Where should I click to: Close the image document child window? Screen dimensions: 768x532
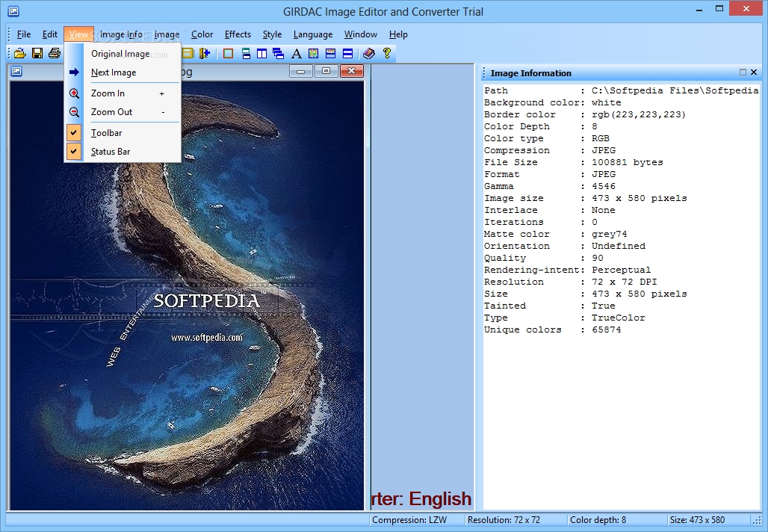click(352, 72)
